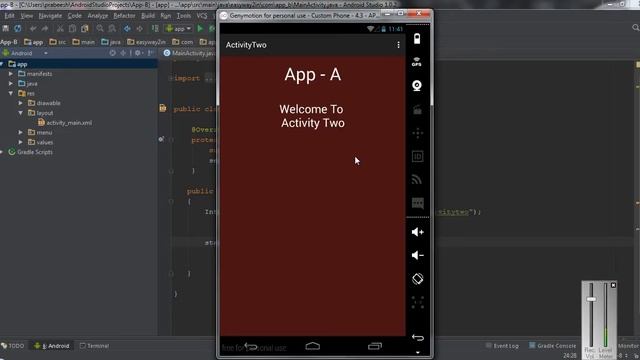The height and width of the screenshot is (360, 640).
Task: Click the Redo toolbar arrow
Action: click(x=45, y=29)
